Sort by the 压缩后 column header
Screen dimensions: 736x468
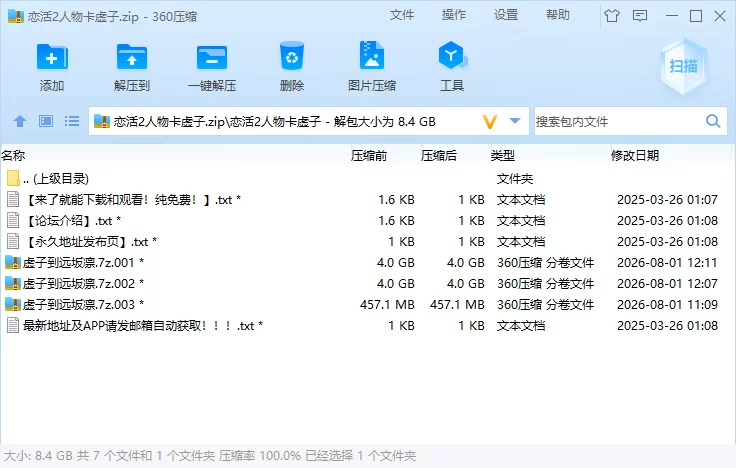point(439,155)
